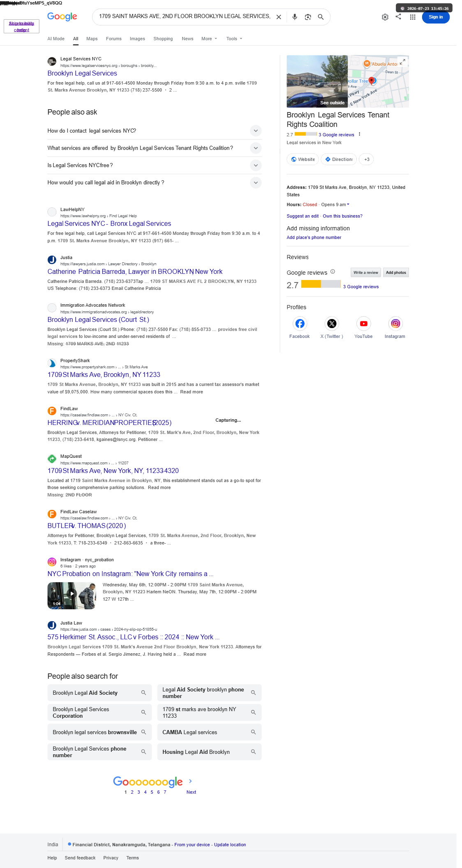Viewport: 462px width, 868px height.
Task: Click 'Update location' in footer
Action: [x=230, y=845]
